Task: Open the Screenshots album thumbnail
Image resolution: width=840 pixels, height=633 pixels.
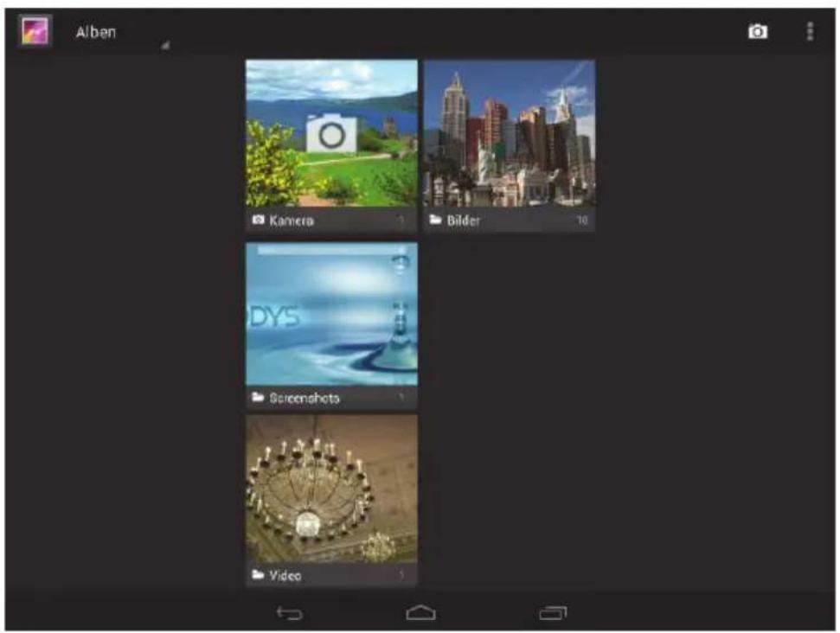Action: (x=331, y=314)
